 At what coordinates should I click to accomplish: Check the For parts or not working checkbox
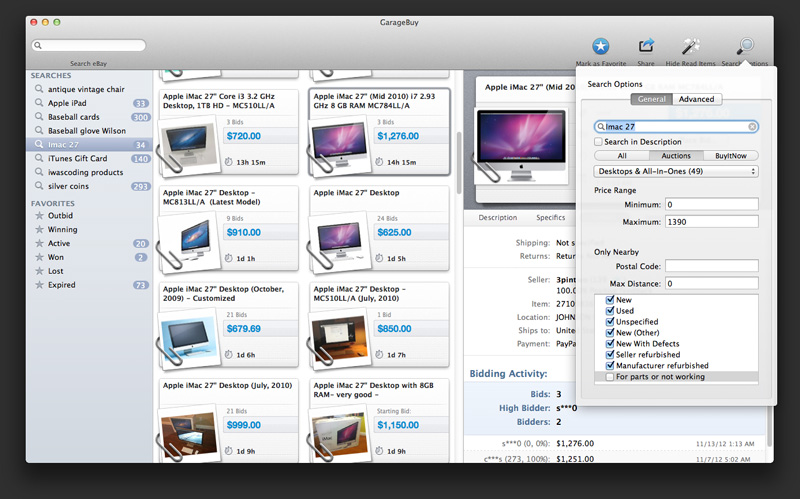click(x=610, y=377)
